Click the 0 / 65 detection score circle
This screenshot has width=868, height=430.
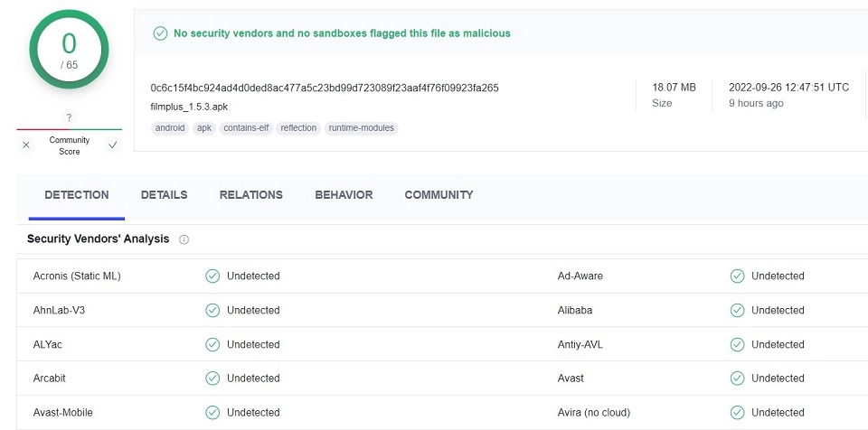(x=70, y=50)
